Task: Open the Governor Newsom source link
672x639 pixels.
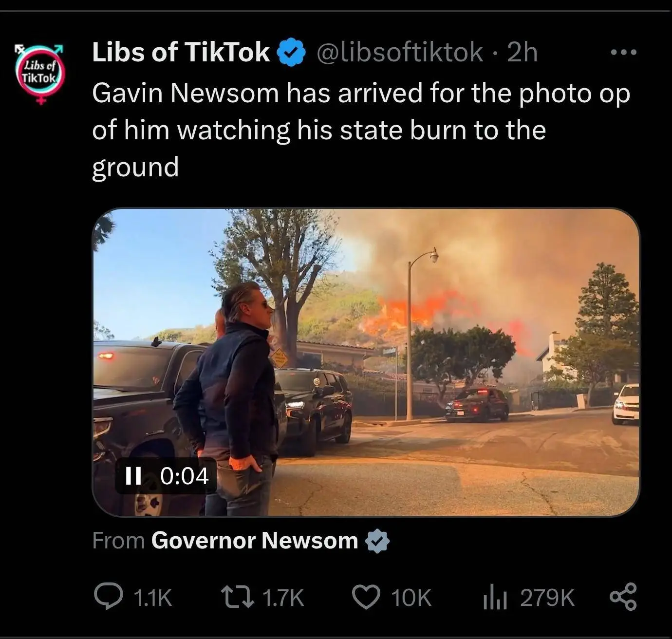Action: tap(255, 540)
